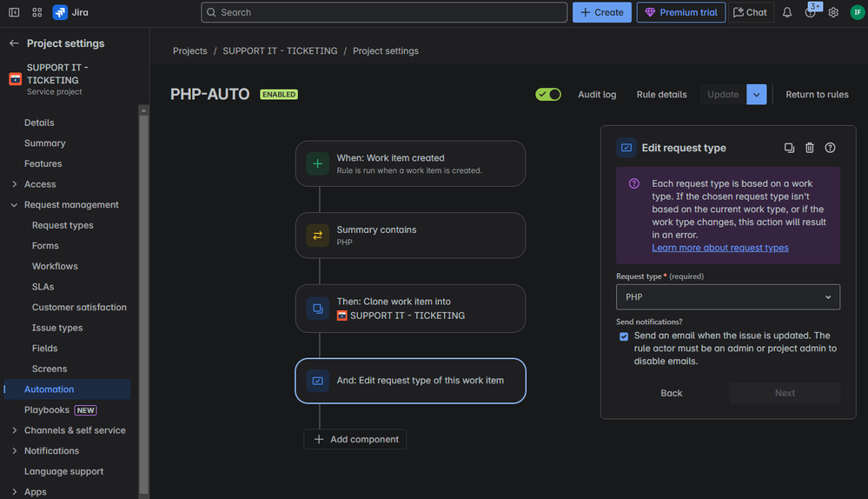The width and height of the screenshot is (868, 499).
Task: Click the clone work item icon
Action: point(318,309)
